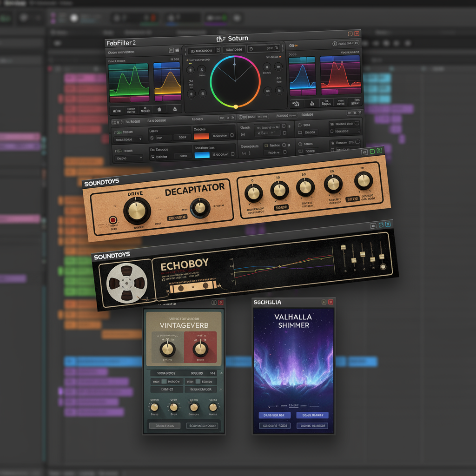Click the first fader handle in EchoBoy
The height and width of the screenshot is (476, 476).
[x=344, y=248]
